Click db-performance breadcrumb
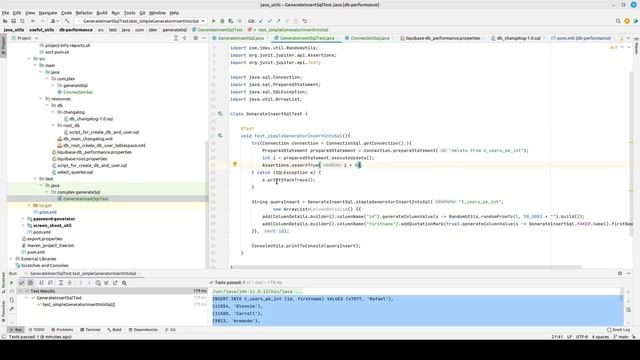This screenshot has height=360, width=640. pos(76,30)
